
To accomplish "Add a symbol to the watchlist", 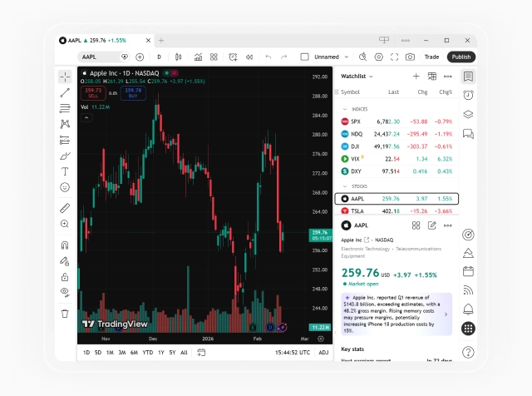I will pos(416,76).
